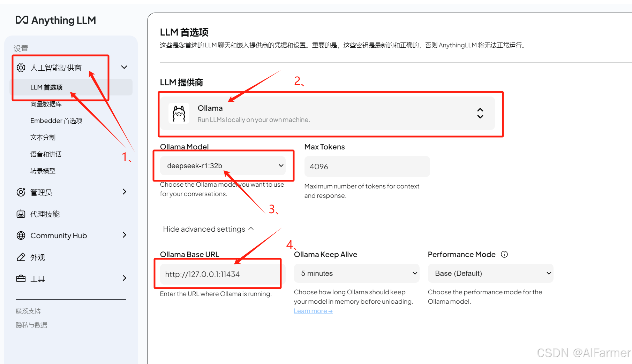The image size is (632, 364).
Task: Open 语音和讲话 settings
Action: coord(46,154)
